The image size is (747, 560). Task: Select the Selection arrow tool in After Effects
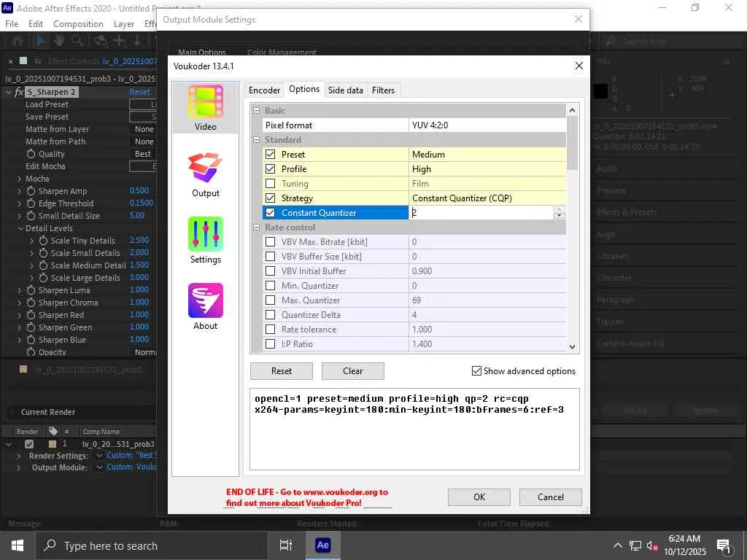point(41,42)
